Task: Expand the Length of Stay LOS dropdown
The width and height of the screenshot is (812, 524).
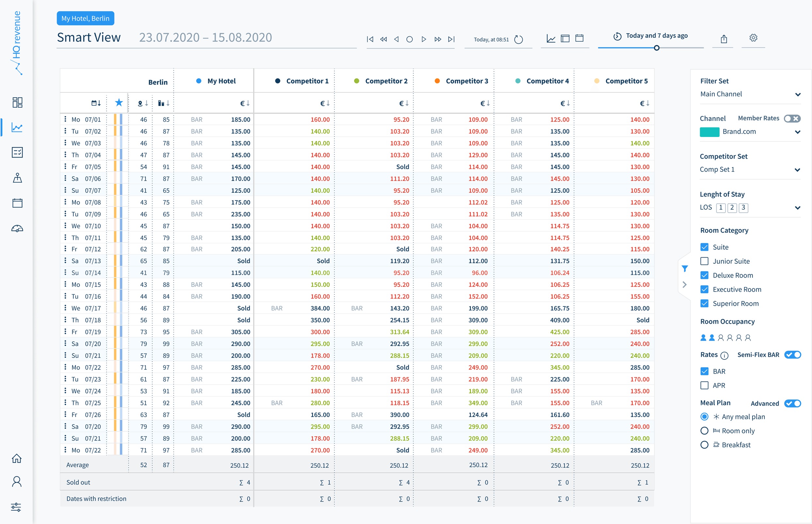Action: [798, 208]
